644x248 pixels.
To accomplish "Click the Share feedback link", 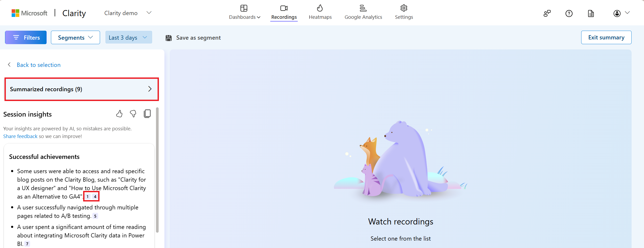I will coord(20,136).
